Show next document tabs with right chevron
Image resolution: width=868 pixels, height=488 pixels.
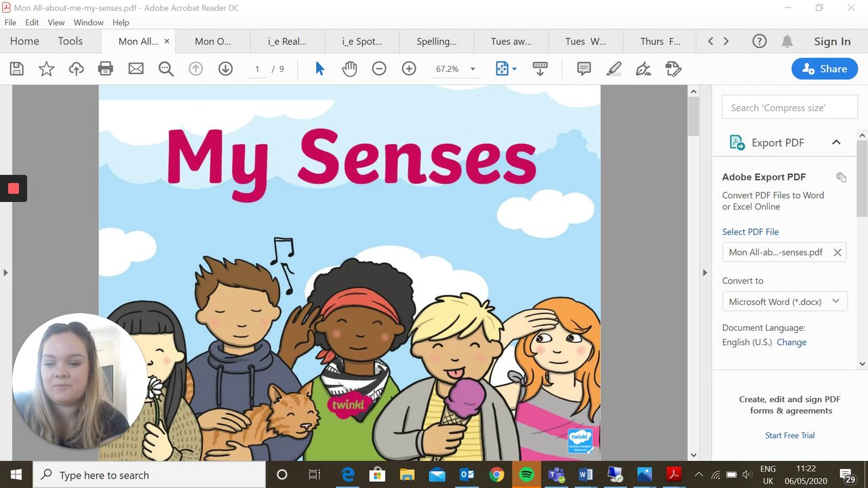pos(726,41)
